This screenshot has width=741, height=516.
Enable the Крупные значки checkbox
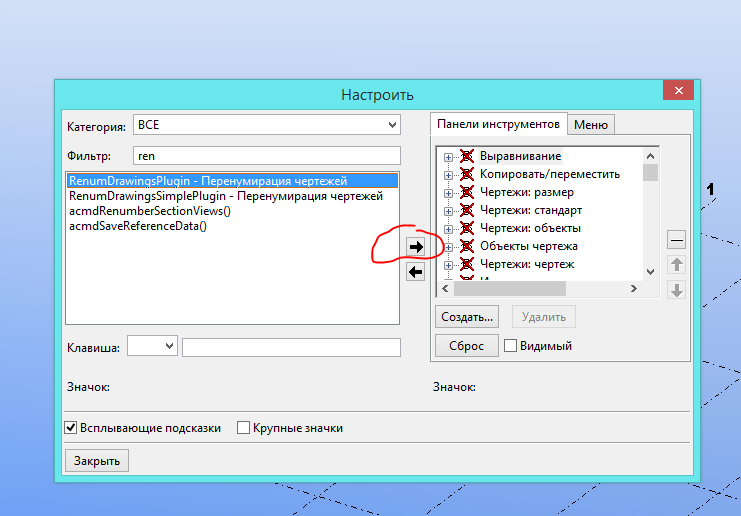point(243,428)
